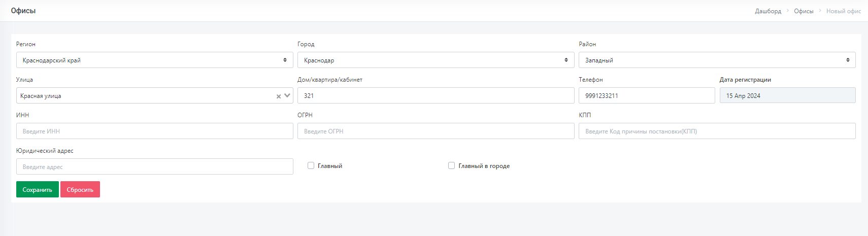Focus the ИНН input field
The image size is (868, 236).
(x=155, y=131)
